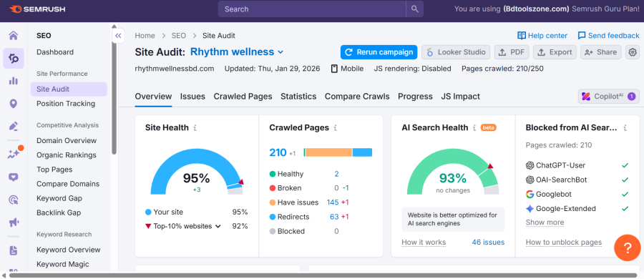644x279 pixels.
Task: Open Position Tracking in the sidebar
Action: click(66, 104)
